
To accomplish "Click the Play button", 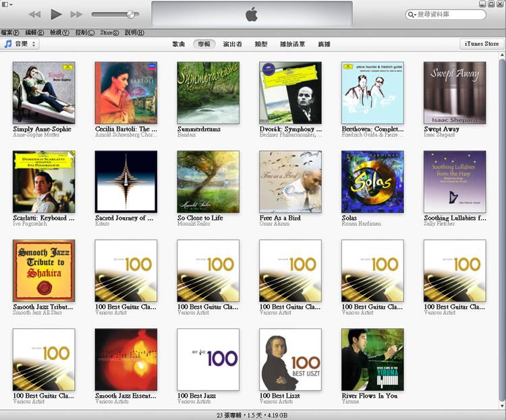I will (56, 14).
